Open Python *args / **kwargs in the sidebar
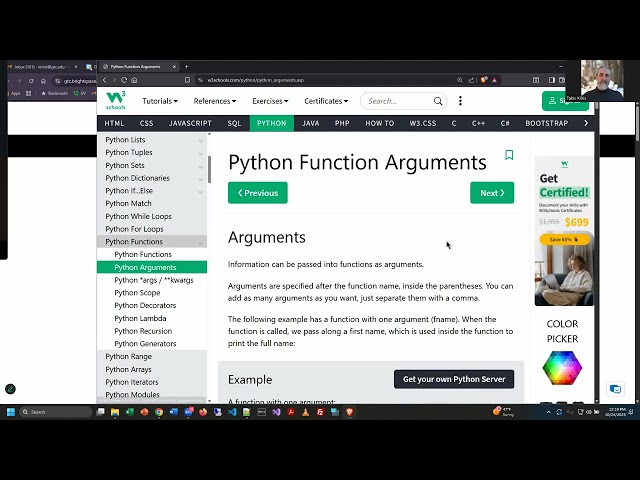The image size is (640, 480). click(x=154, y=280)
